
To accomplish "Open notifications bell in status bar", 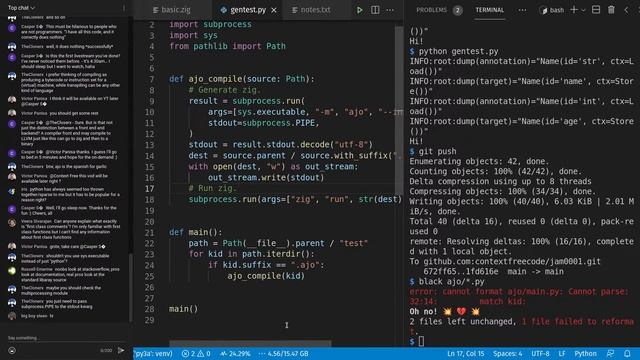I will click(x=627, y=354).
